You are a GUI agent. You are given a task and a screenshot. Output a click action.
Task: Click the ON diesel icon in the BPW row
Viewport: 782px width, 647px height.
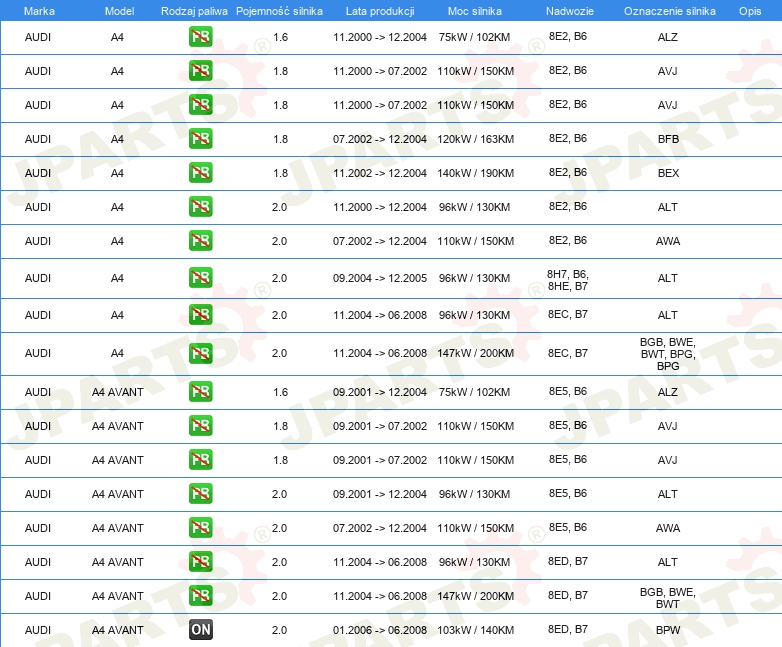[200, 629]
